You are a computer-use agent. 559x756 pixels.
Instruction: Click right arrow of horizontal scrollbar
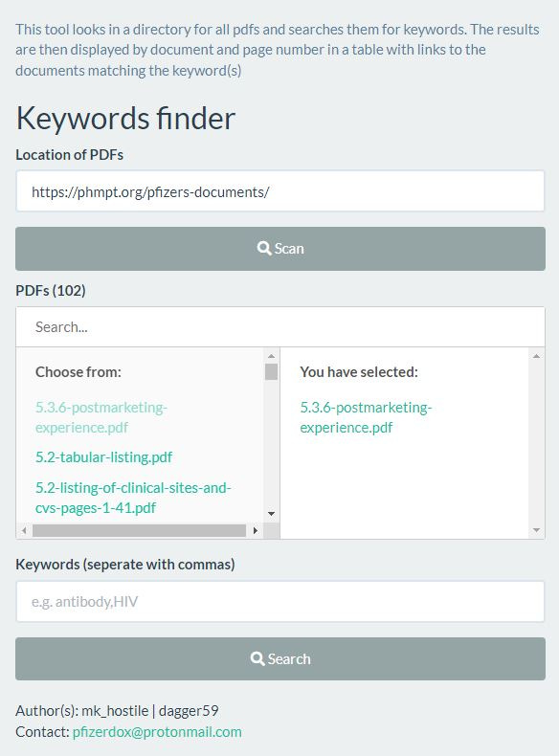[256, 530]
